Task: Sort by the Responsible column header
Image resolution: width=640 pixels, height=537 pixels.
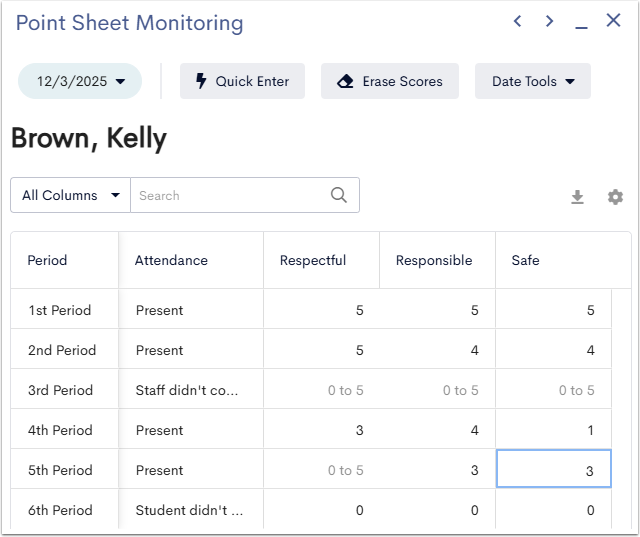Action: [438, 260]
